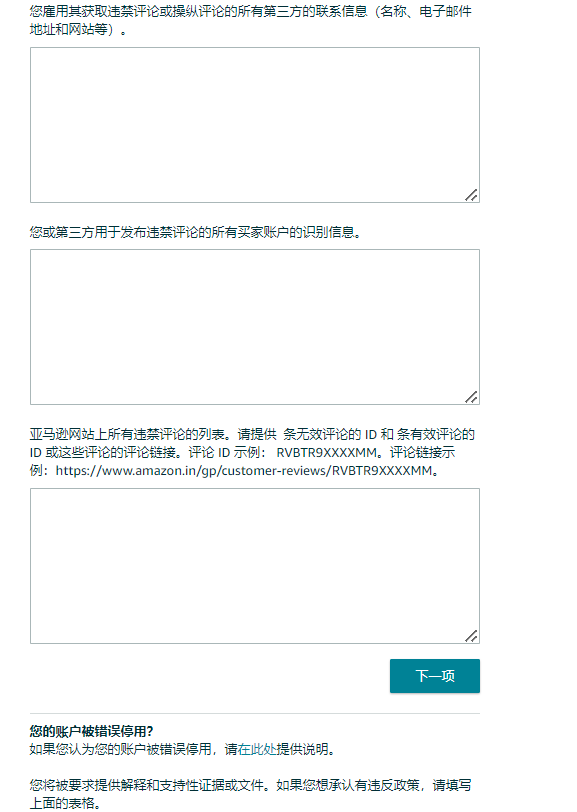Open the 在此处 link
Image resolution: width=577 pixels, height=812 pixels.
click(x=257, y=749)
